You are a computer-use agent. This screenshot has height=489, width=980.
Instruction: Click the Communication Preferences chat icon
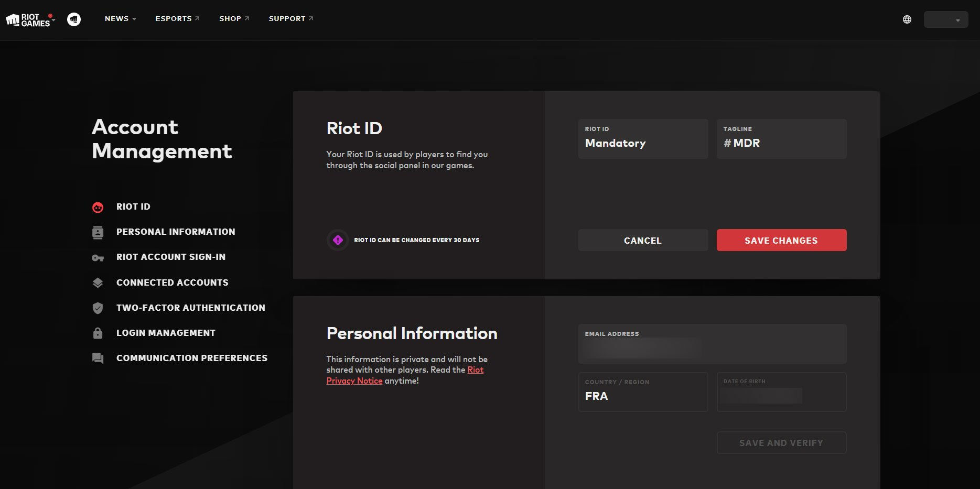tap(98, 358)
